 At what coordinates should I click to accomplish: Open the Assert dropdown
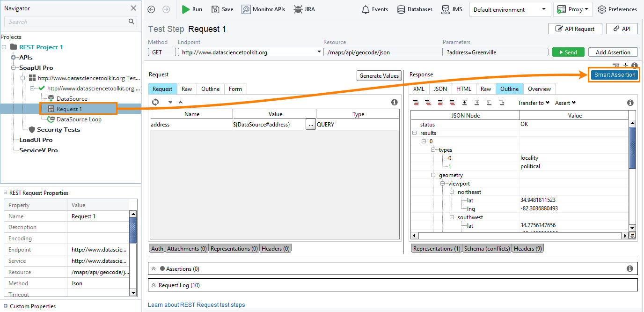pyautogui.click(x=565, y=103)
